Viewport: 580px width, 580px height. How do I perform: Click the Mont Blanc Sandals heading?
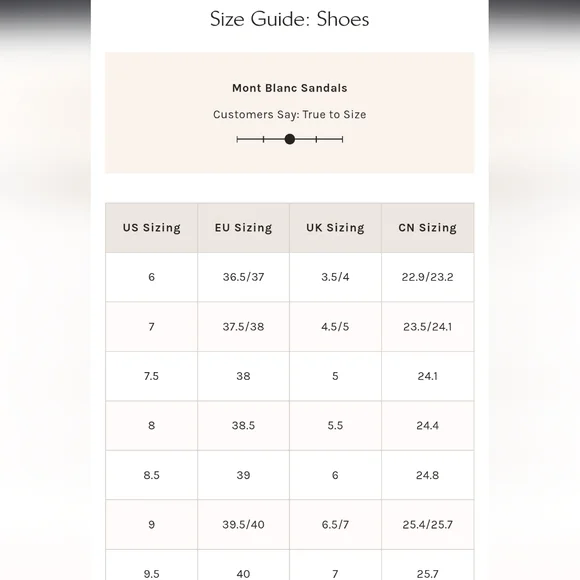click(x=290, y=88)
